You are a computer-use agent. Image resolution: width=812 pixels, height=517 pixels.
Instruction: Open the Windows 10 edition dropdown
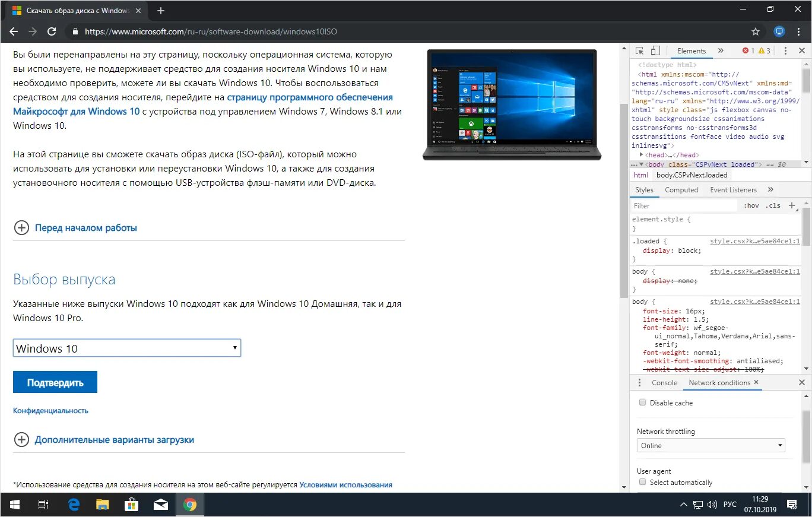(x=127, y=348)
